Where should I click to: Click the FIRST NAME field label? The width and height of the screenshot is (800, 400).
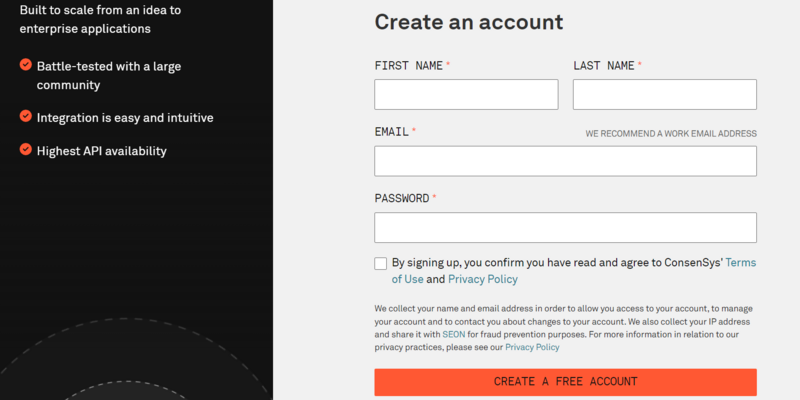(x=409, y=66)
